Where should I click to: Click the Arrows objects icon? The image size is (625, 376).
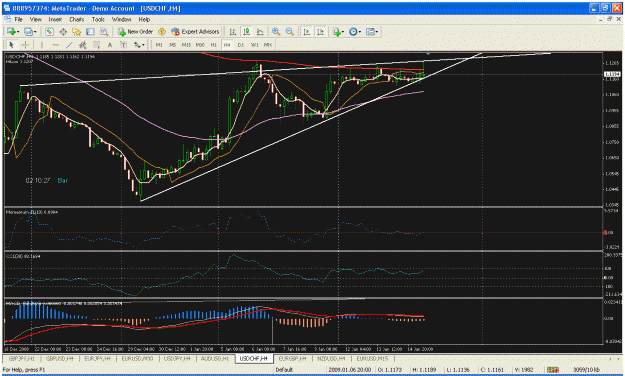tap(137, 45)
